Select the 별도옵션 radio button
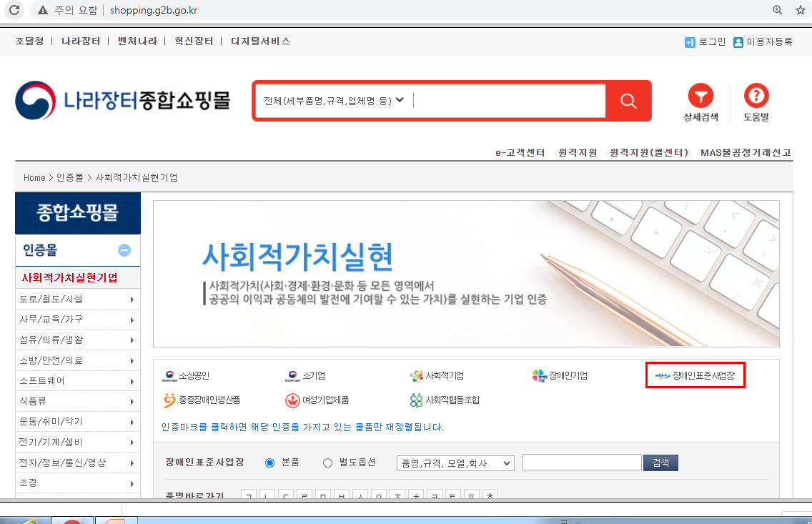The image size is (812, 524). [x=328, y=463]
